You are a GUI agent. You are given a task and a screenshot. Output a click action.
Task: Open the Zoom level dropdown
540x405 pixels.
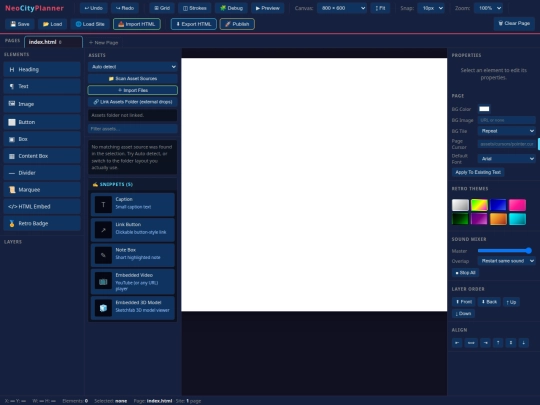click(488, 8)
